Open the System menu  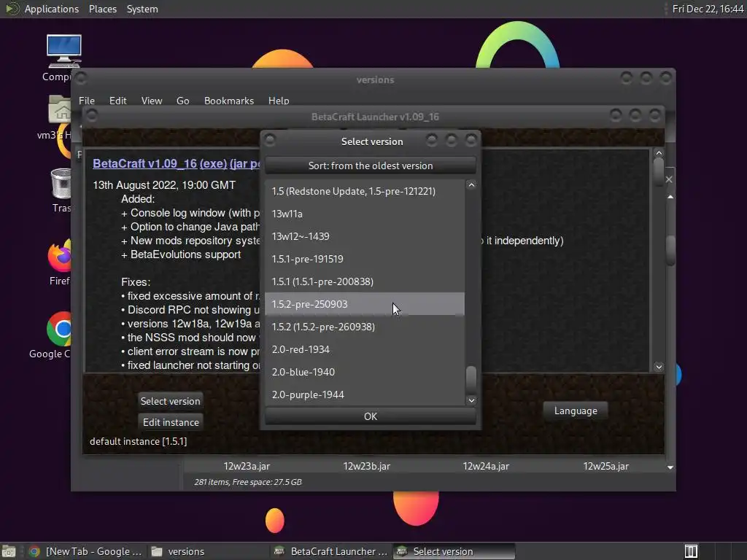(142, 9)
